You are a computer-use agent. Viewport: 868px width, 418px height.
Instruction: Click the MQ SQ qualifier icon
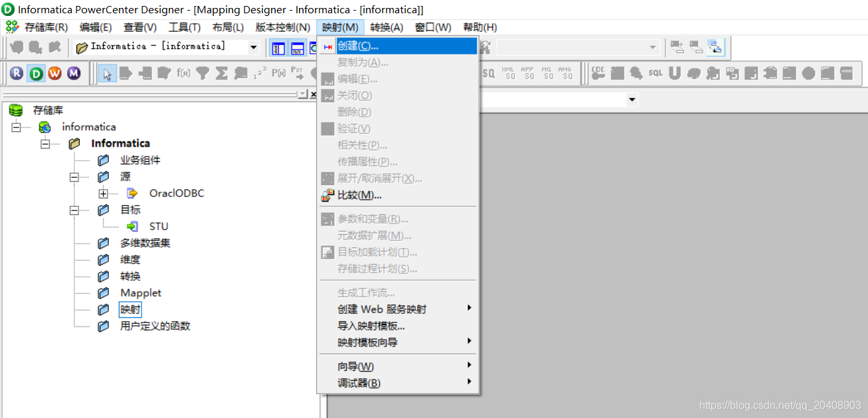(547, 73)
